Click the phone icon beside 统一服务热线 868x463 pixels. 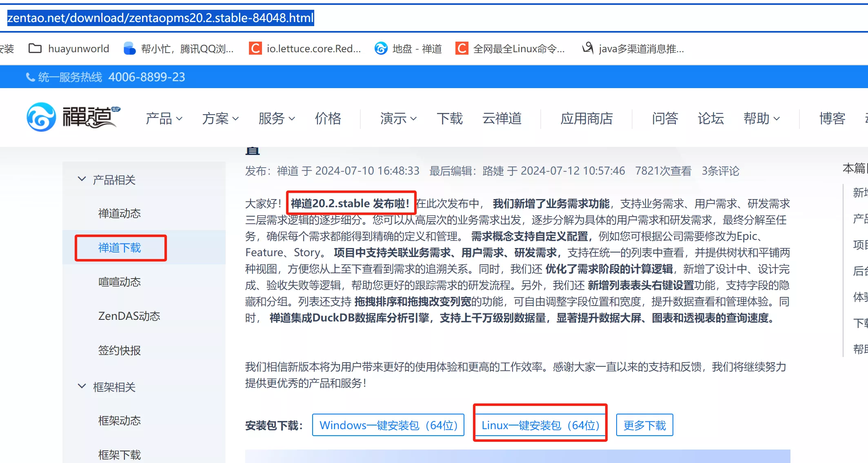point(30,77)
